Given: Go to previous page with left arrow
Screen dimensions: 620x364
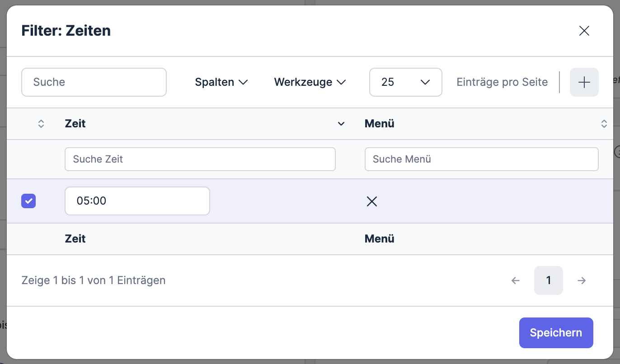Looking at the screenshot, I should [x=515, y=280].
